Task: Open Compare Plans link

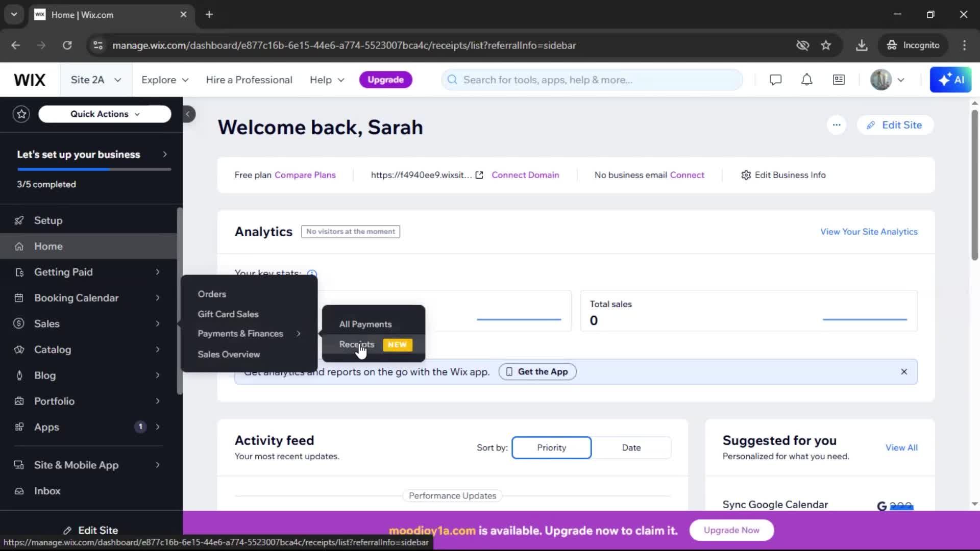Action: (305, 175)
